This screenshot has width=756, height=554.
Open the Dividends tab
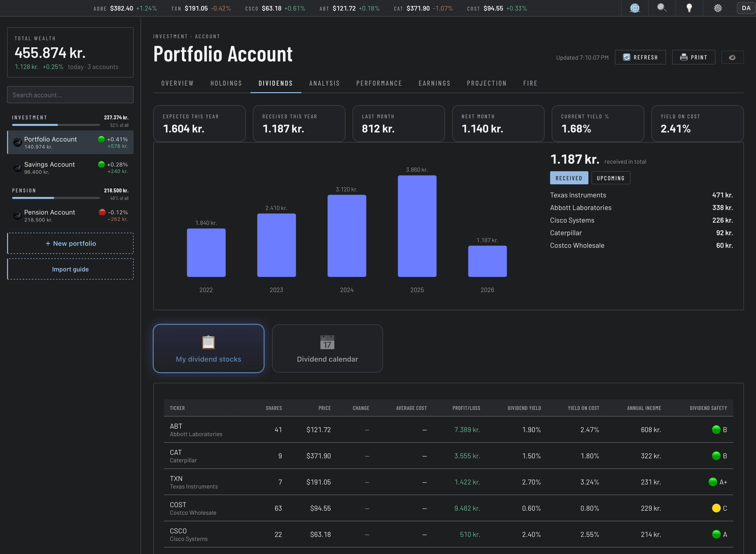[275, 83]
